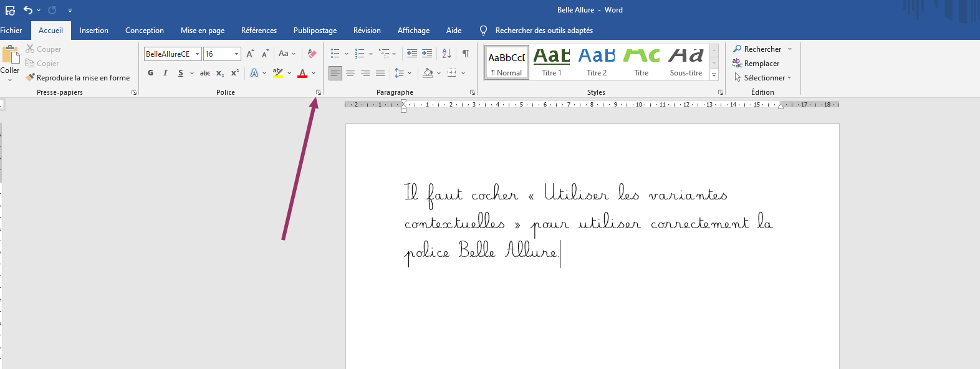
Task: Align the paragraph to the right
Action: tap(365, 73)
